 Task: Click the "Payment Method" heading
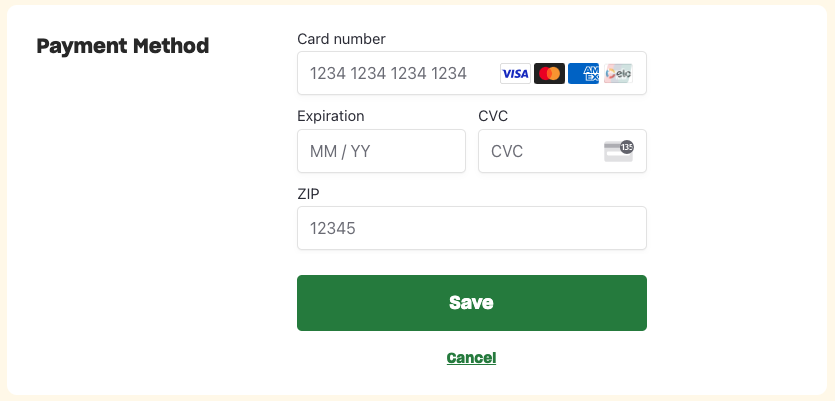123,46
